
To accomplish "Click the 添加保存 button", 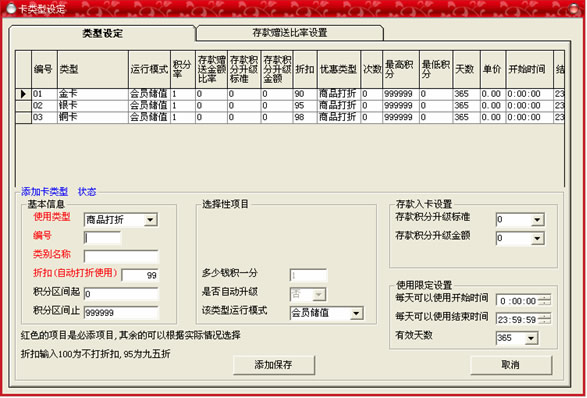I will [x=274, y=365].
